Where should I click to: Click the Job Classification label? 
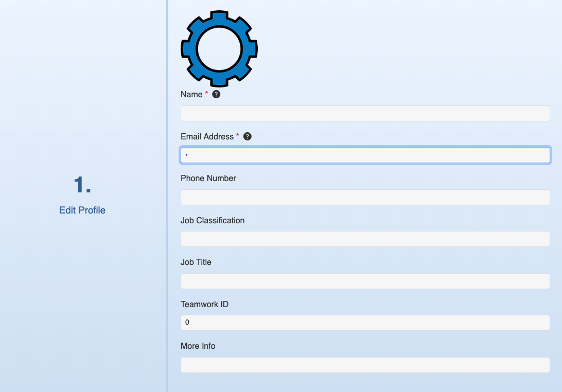[212, 221]
